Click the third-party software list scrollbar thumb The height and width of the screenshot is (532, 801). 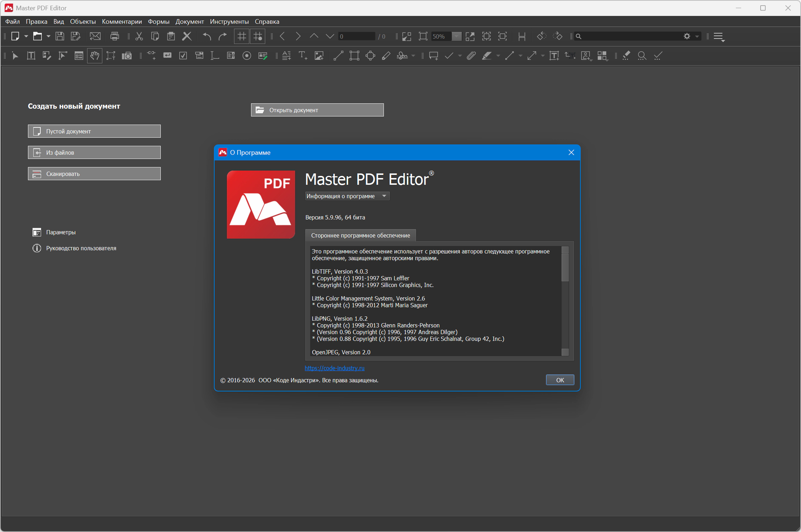click(565, 268)
